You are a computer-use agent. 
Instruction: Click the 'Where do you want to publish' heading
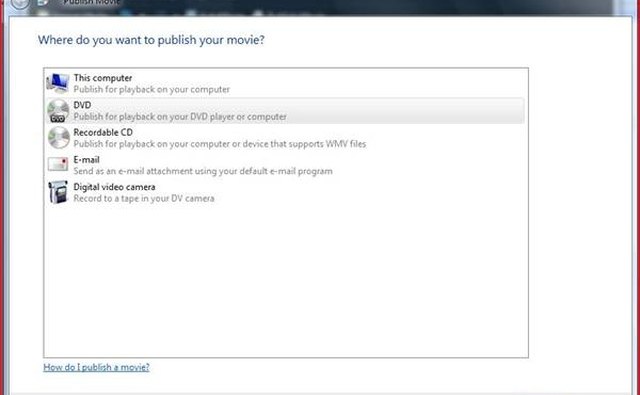pyautogui.click(x=151, y=40)
